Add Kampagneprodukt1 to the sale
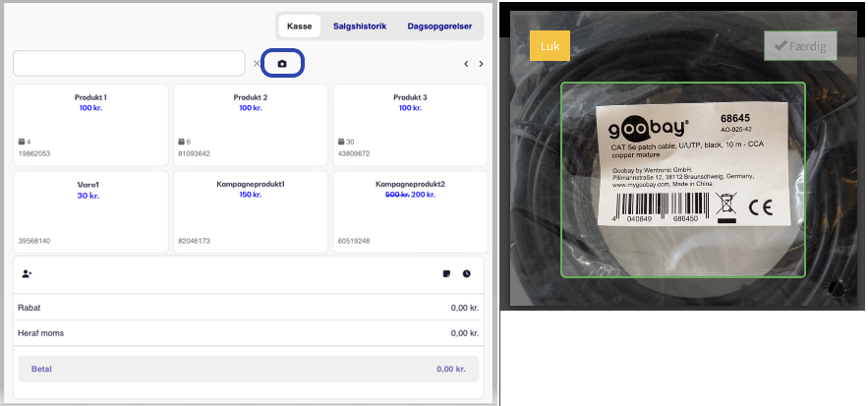This screenshot has width=868, height=406. (251, 212)
